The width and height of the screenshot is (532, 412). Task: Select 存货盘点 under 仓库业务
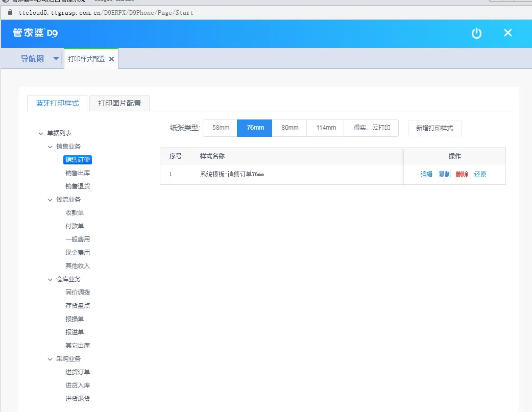pos(78,305)
